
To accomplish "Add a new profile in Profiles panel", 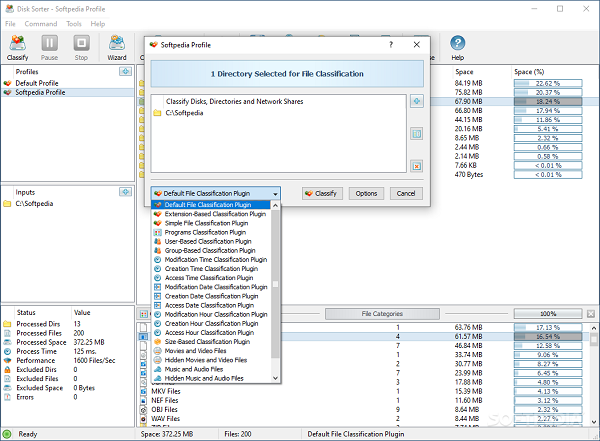I will 126,71.
